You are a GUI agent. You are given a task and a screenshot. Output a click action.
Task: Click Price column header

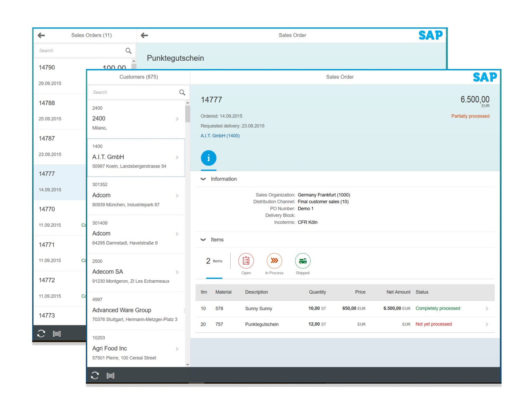point(360,292)
